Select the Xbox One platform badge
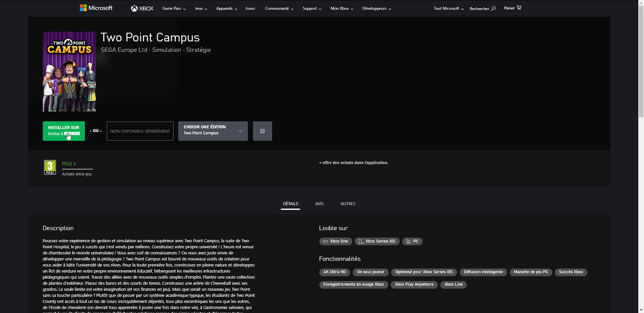The image size is (644, 313). 335,241
